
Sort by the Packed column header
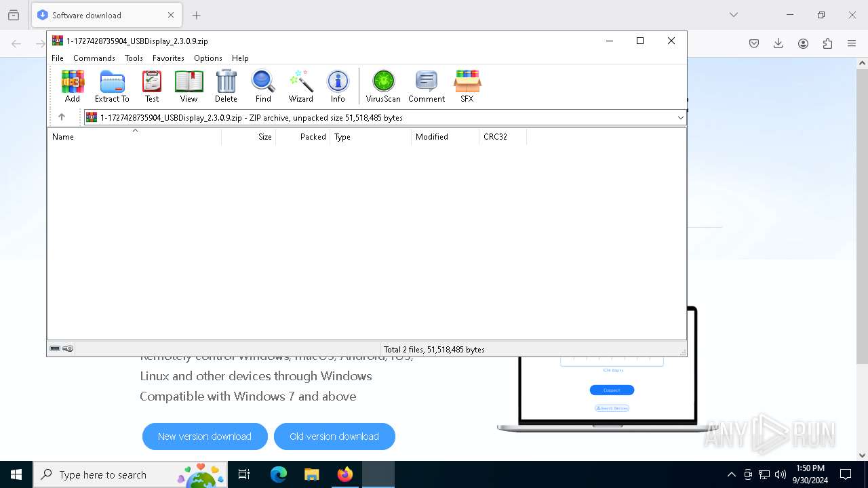303,137
